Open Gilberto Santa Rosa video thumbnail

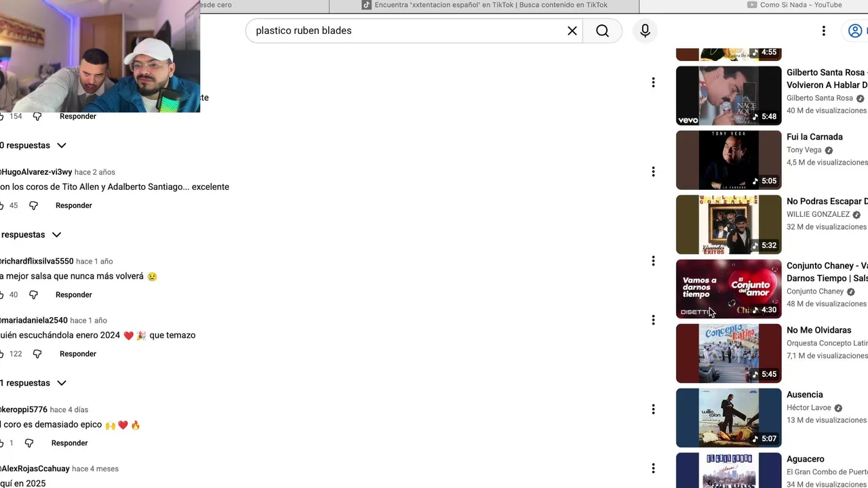point(728,96)
